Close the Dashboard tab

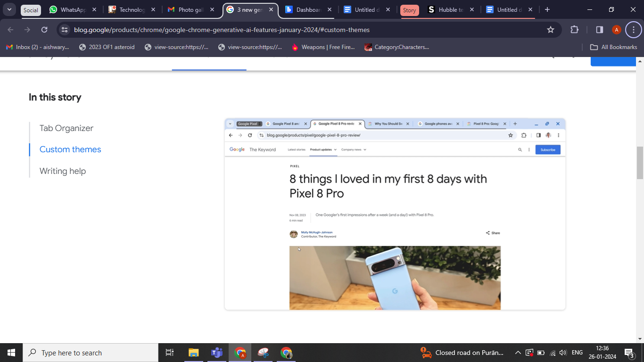click(x=329, y=9)
